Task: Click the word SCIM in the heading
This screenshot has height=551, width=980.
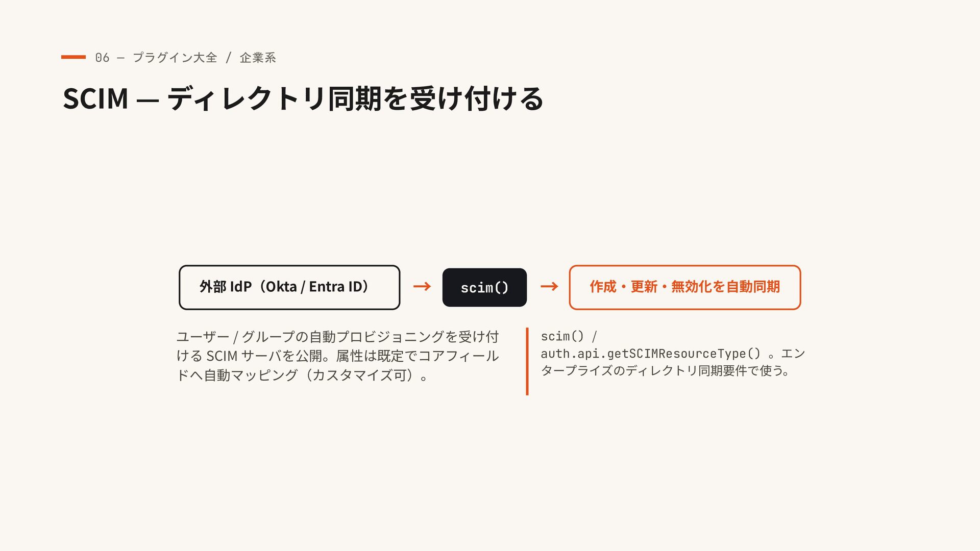Action: [95, 98]
